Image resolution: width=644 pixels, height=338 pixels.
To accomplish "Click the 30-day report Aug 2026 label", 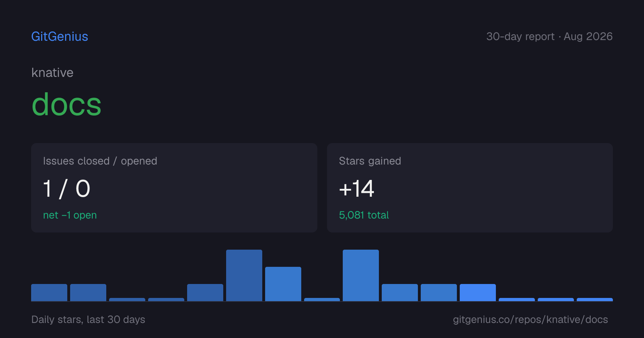I will [x=549, y=36].
